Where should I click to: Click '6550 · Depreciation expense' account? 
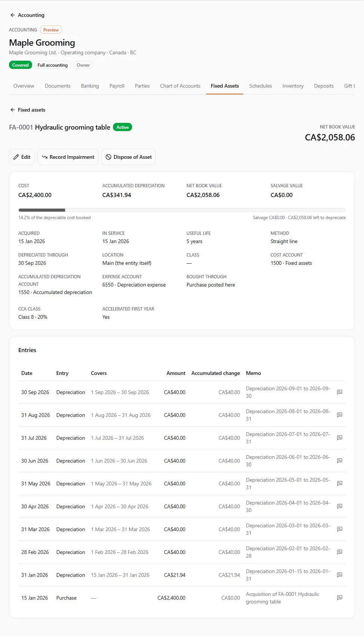(x=134, y=285)
